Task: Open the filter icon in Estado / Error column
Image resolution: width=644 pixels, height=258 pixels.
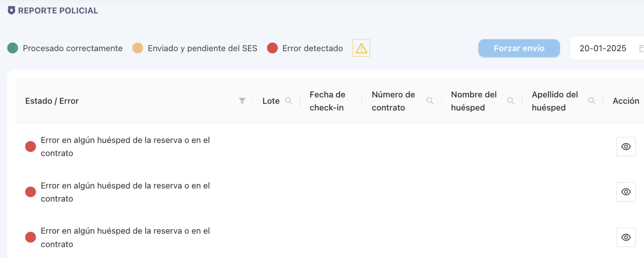Action: coord(242,101)
